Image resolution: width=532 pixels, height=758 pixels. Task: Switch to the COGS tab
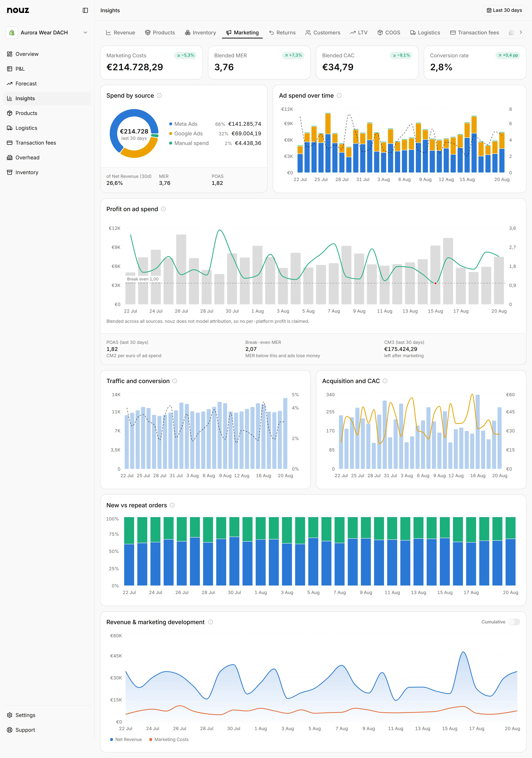click(389, 33)
